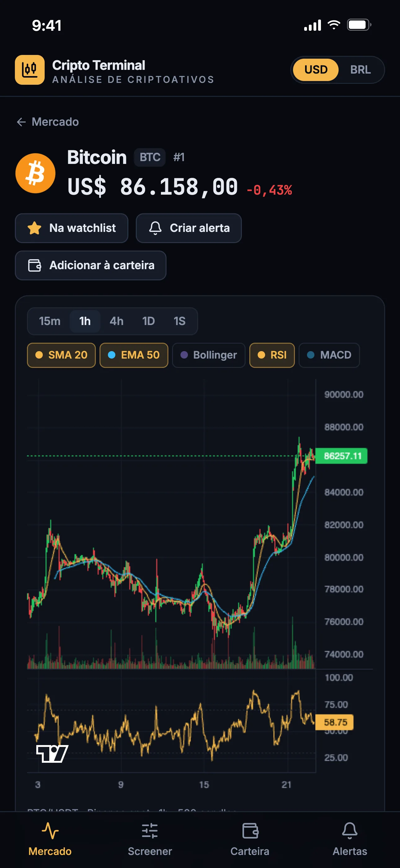Click date label 21 on time axis

pyautogui.click(x=287, y=785)
